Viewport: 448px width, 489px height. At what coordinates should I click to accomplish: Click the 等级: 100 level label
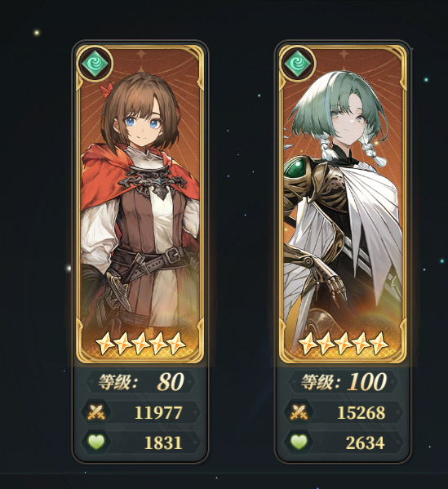coord(344,382)
